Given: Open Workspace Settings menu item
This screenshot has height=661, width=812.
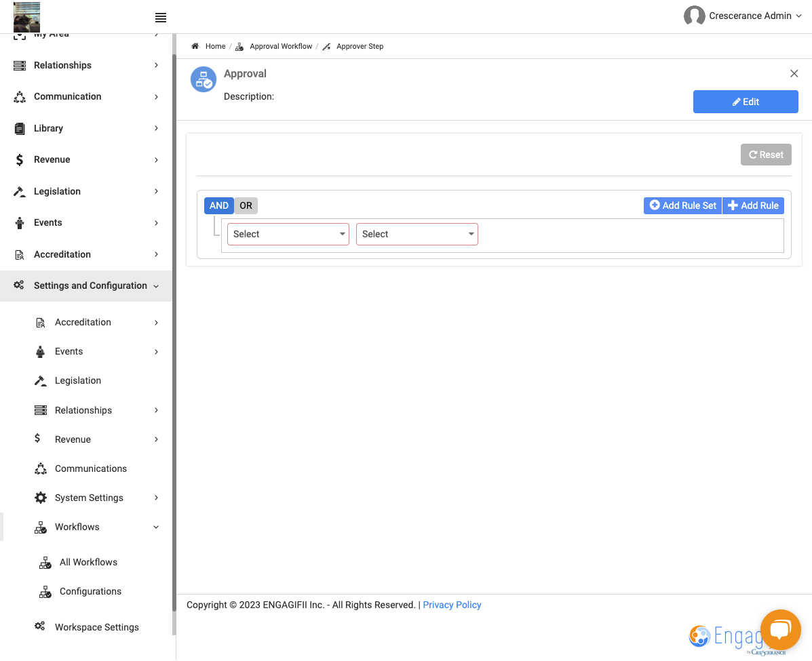Looking at the screenshot, I should tap(97, 627).
